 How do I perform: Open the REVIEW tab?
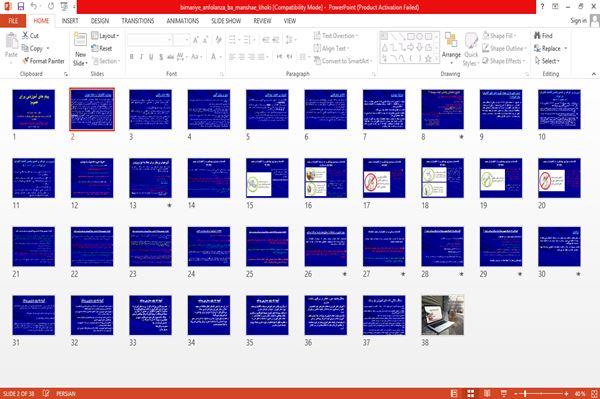point(262,21)
